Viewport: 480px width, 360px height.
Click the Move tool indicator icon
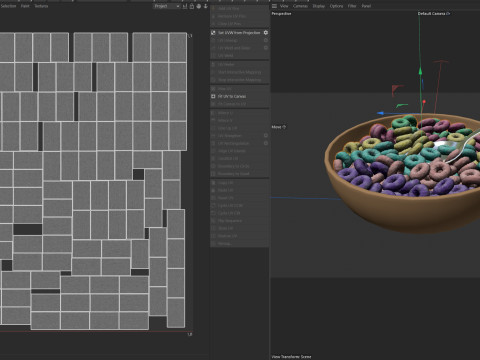coord(284,127)
